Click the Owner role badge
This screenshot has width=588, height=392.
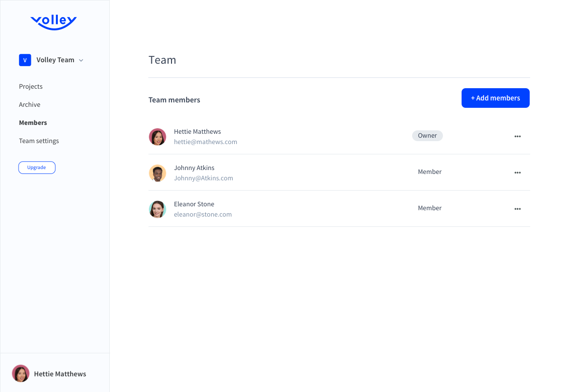(x=427, y=136)
